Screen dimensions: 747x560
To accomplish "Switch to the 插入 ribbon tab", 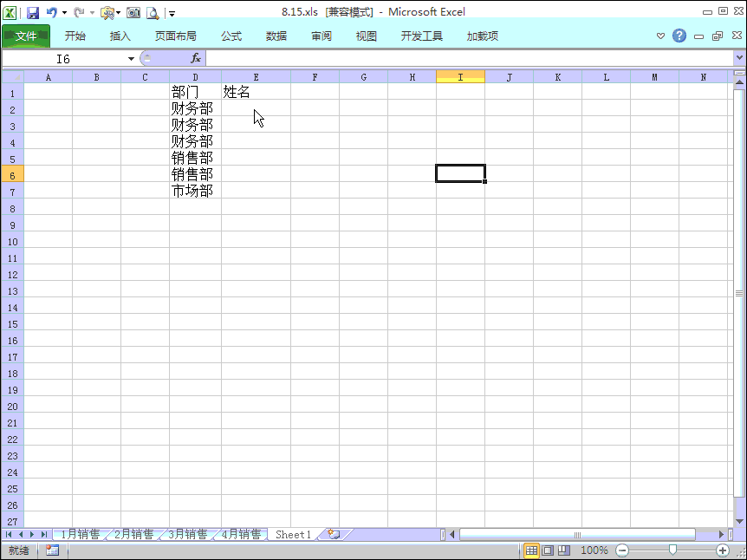I will pos(120,36).
